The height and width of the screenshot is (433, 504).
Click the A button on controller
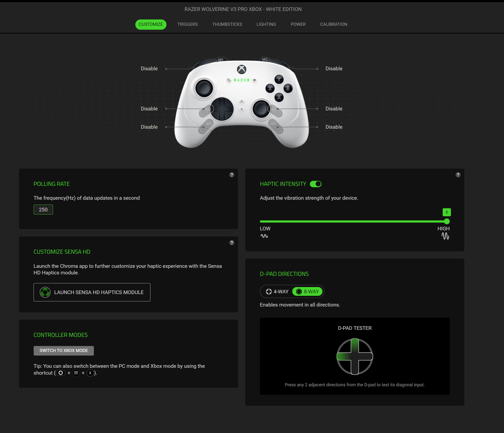(279, 98)
